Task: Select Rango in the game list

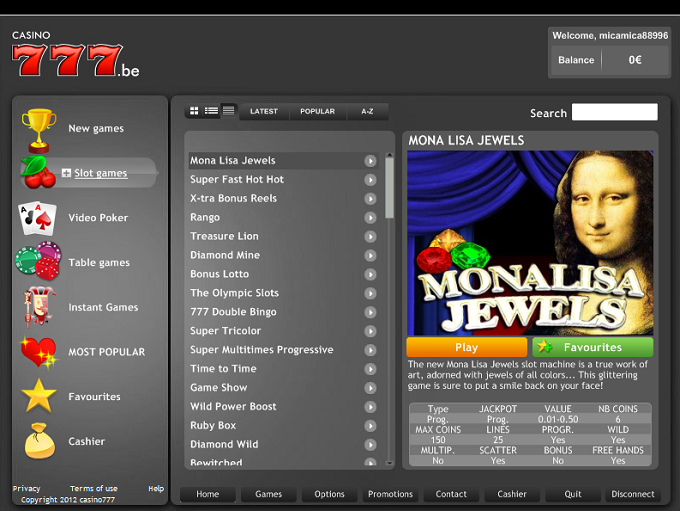Action: tap(205, 217)
